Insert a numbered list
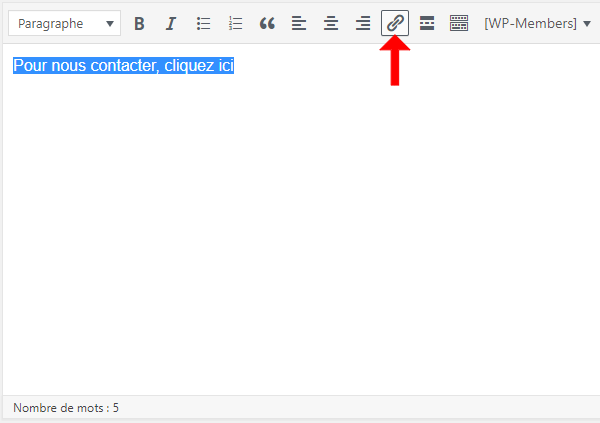Screen dimensions: 600x423 (235, 23)
